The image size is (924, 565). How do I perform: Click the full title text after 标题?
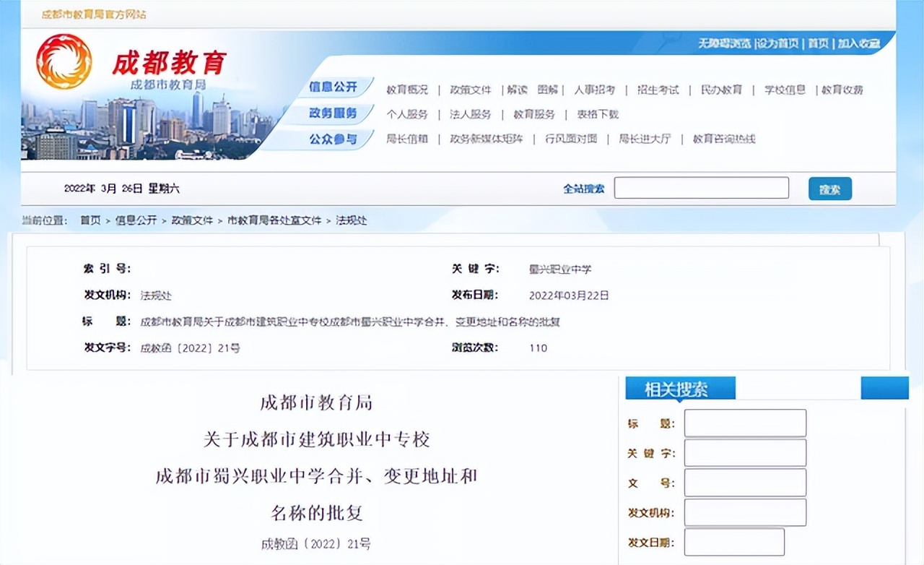coord(350,322)
